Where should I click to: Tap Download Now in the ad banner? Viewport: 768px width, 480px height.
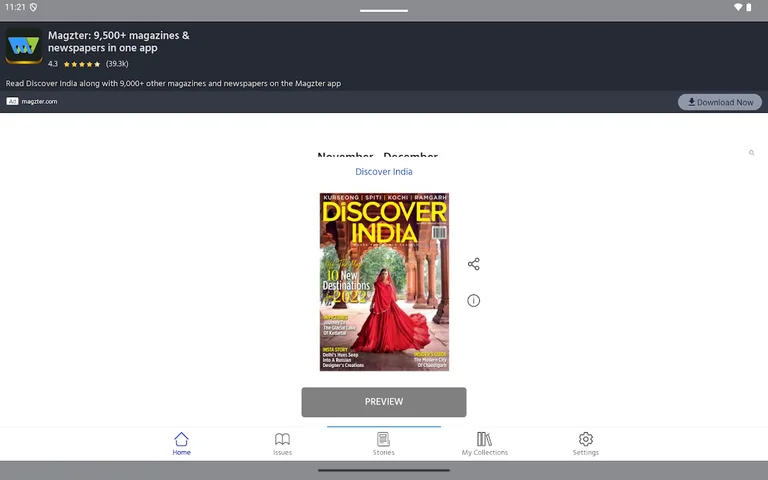coord(720,102)
